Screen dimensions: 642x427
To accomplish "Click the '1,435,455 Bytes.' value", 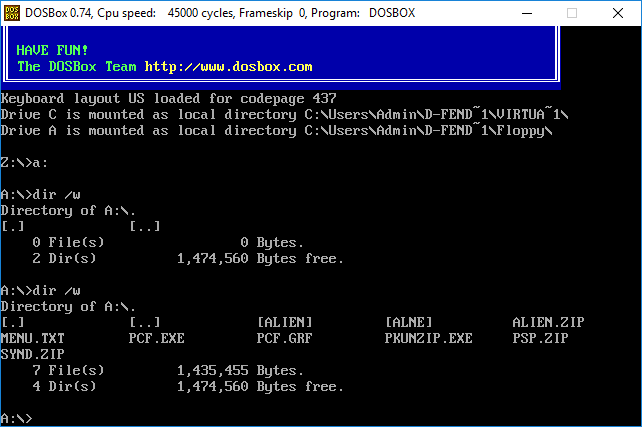I will point(240,370).
